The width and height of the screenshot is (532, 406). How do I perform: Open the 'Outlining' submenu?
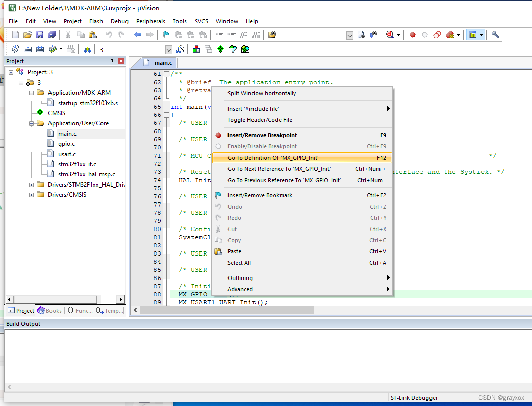click(x=302, y=278)
